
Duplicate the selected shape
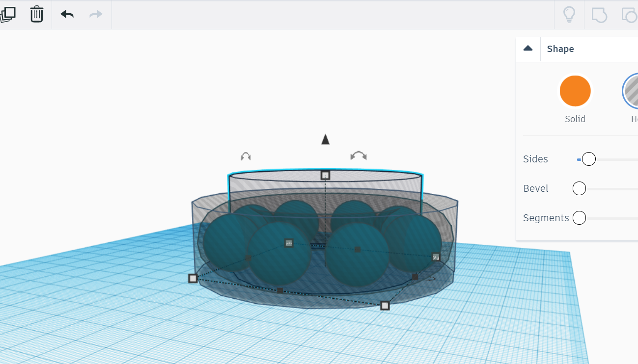pyautogui.click(x=8, y=14)
